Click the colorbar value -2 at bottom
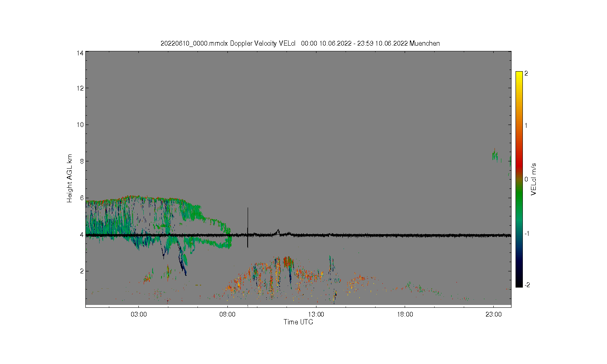 [x=527, y=285]
